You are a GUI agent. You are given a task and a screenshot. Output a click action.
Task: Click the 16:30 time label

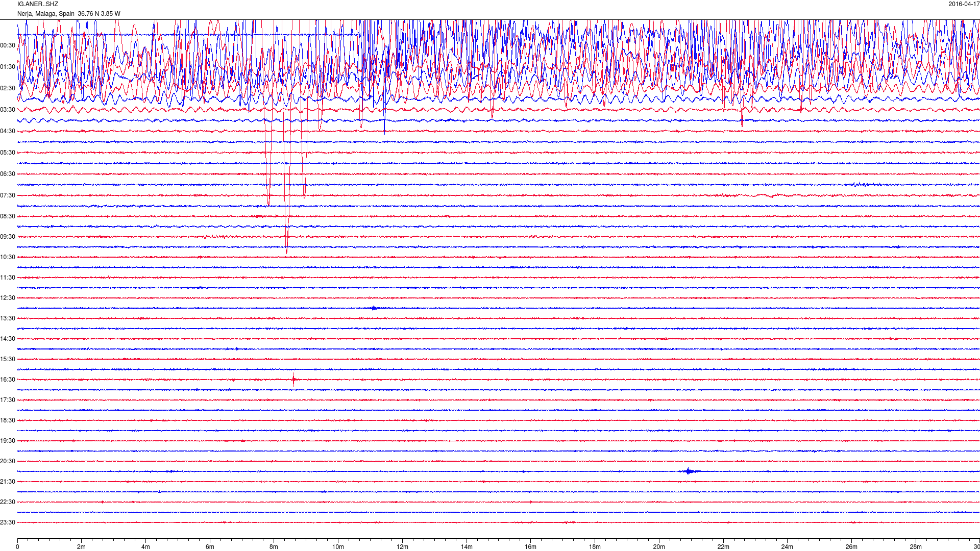click(x=8, y=380)
